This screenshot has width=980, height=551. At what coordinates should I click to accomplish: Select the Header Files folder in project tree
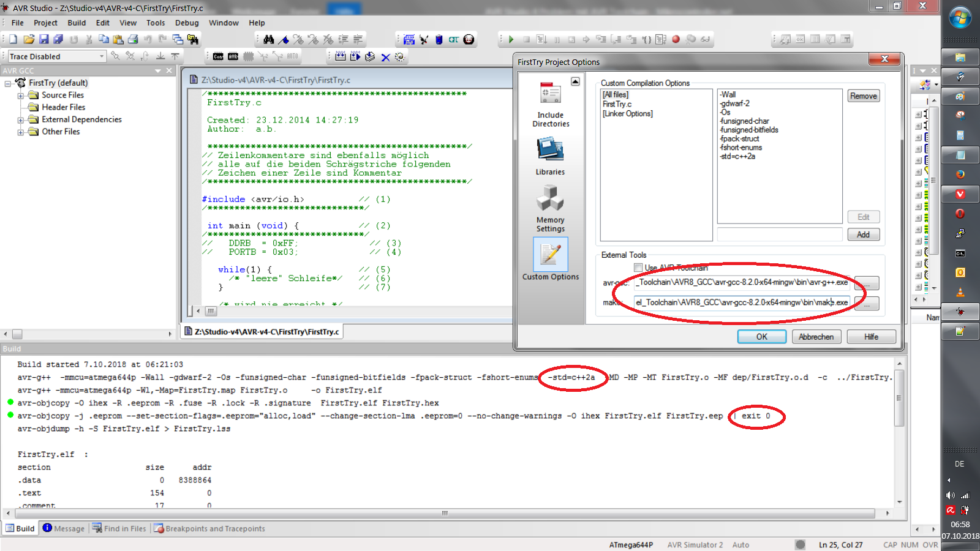[63, 107]
